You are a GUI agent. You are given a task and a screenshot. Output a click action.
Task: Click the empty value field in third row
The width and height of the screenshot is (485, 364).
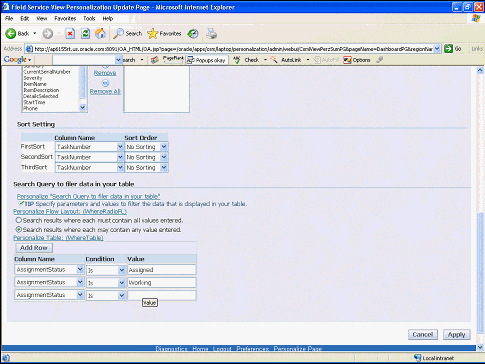pos(162,295)
